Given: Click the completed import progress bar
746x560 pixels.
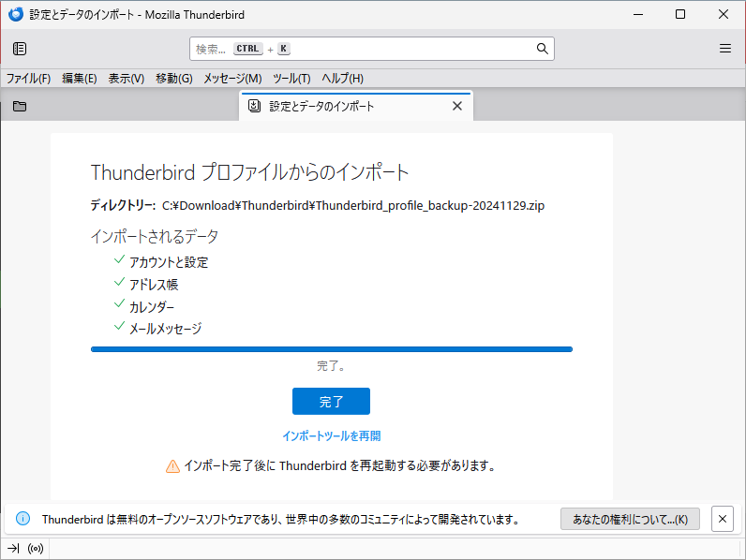Looking at the screenshot, I should [332, 349].
